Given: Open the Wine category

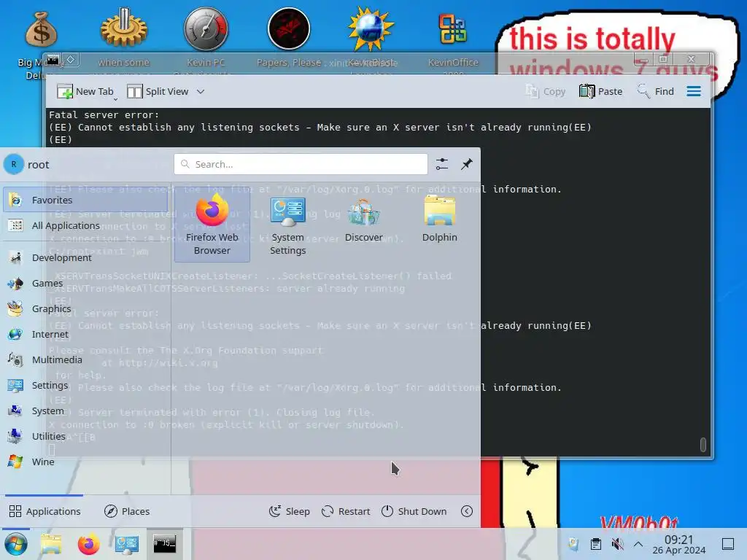Looking at the screenshot, I should 86,462.
